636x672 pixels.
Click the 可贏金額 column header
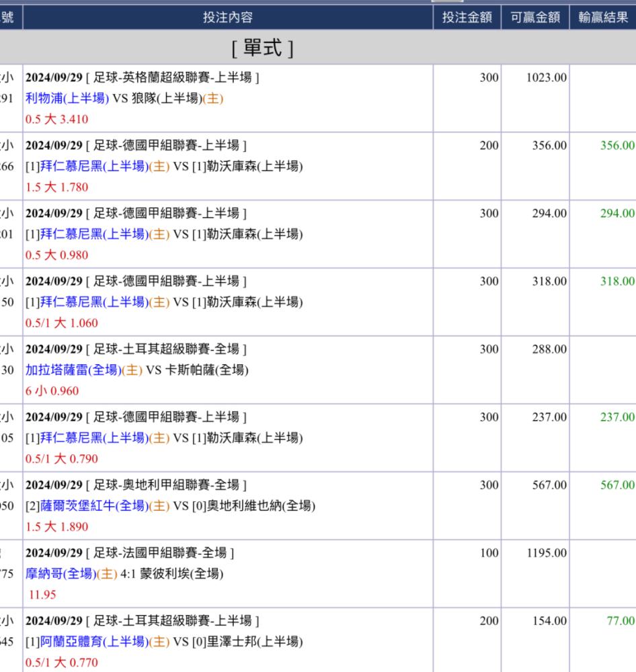click(535, 17)
